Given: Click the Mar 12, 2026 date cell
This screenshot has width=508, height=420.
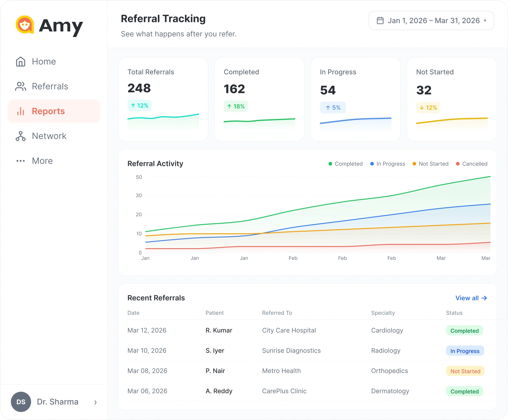Looking at the screenshot, I should click(x=147, y=330).
